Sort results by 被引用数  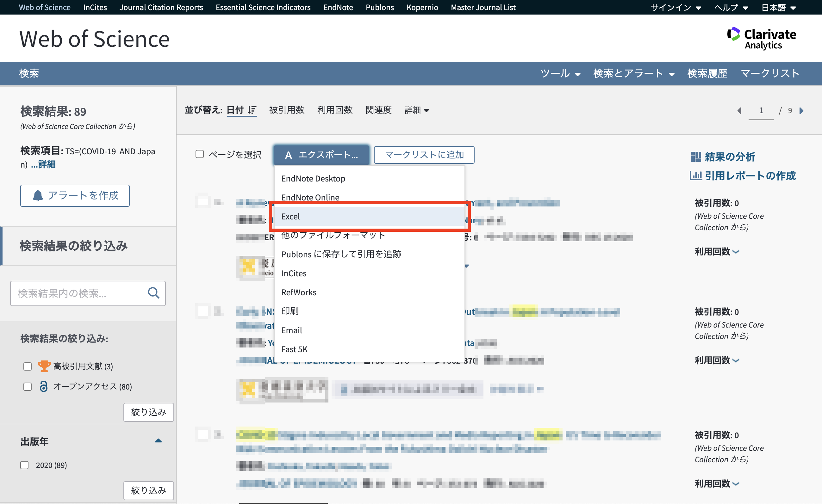287,110
